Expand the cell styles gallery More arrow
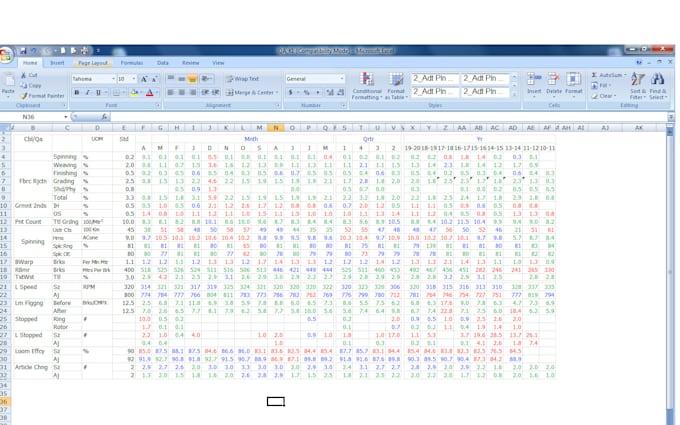 [514, 94]
